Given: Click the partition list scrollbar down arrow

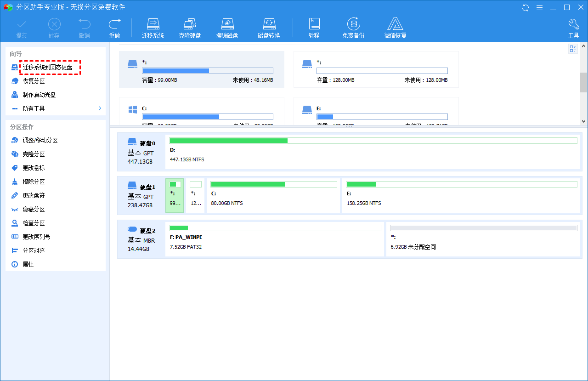Looking at the screenshot, I should (583, 121).
